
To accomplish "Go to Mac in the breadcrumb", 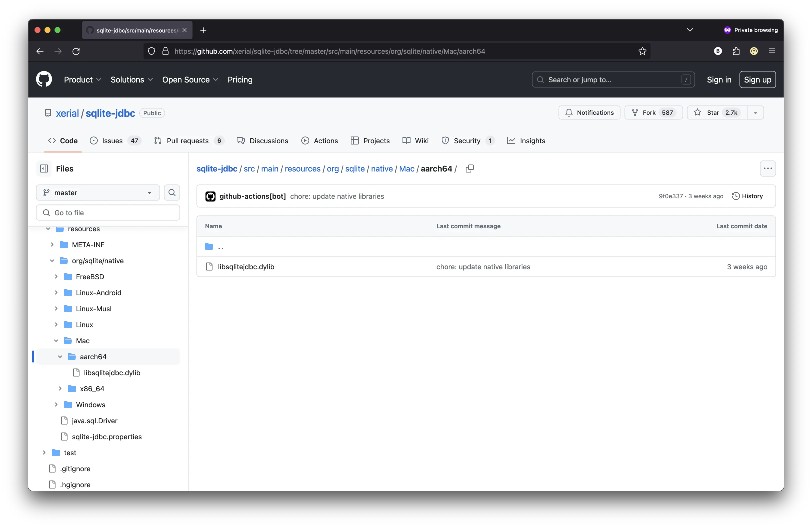I will pos(407,168).
